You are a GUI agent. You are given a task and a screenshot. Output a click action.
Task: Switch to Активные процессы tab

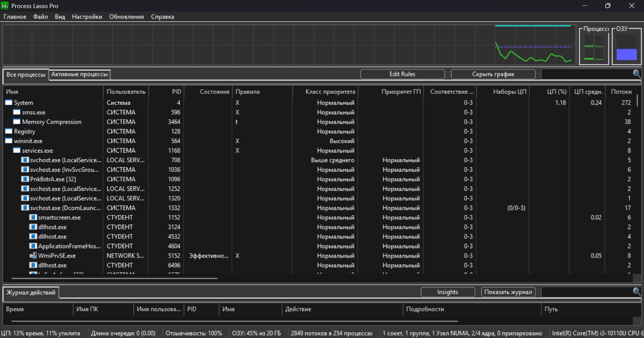79,74
